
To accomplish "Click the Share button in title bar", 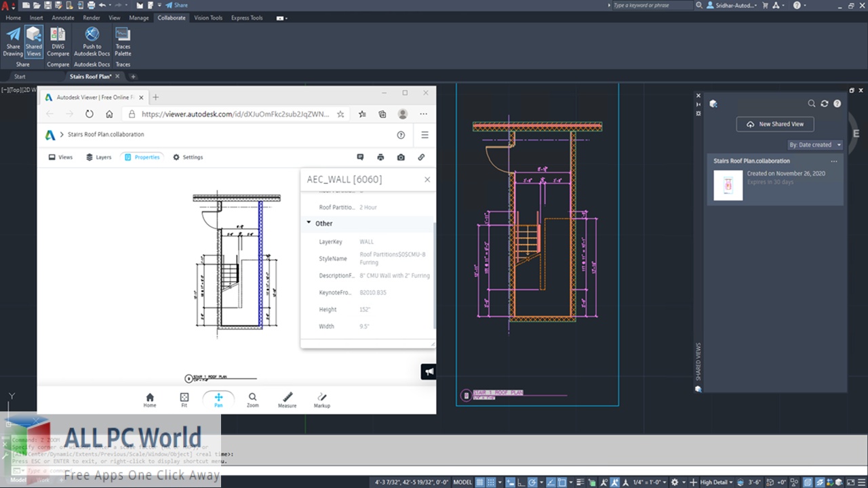I will [176, 5].
